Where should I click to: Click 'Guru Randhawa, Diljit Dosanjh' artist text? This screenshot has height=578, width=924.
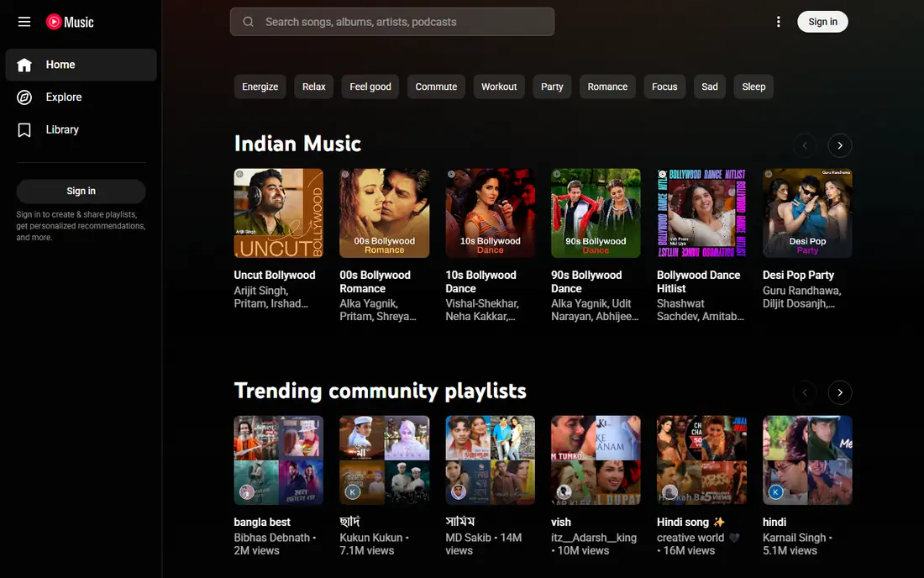click(802, 297)
